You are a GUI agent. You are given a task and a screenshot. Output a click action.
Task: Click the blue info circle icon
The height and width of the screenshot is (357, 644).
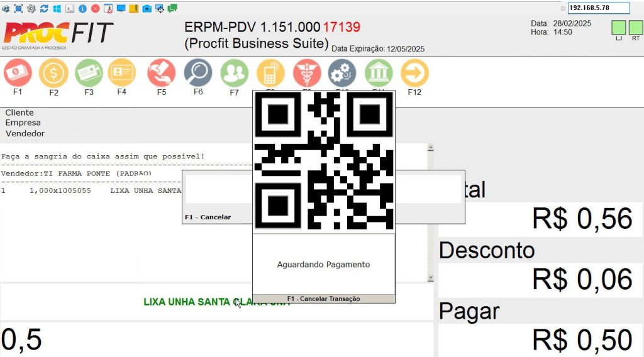82,8
